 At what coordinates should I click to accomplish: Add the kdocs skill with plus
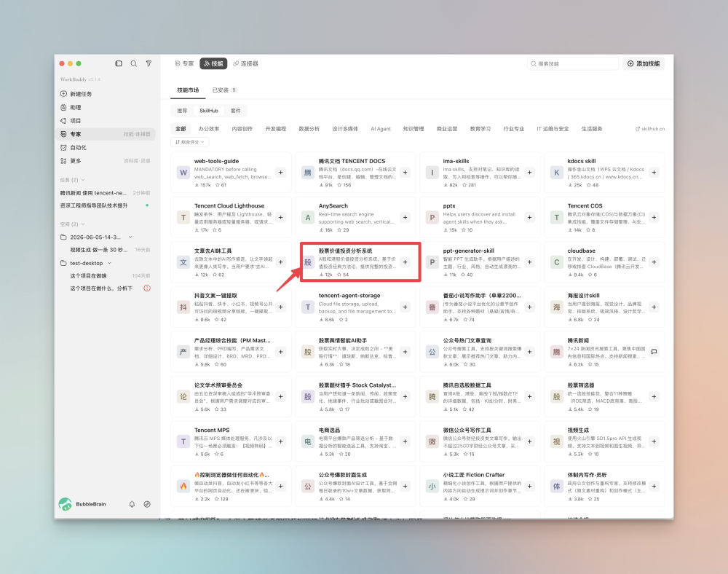point(654,173)
